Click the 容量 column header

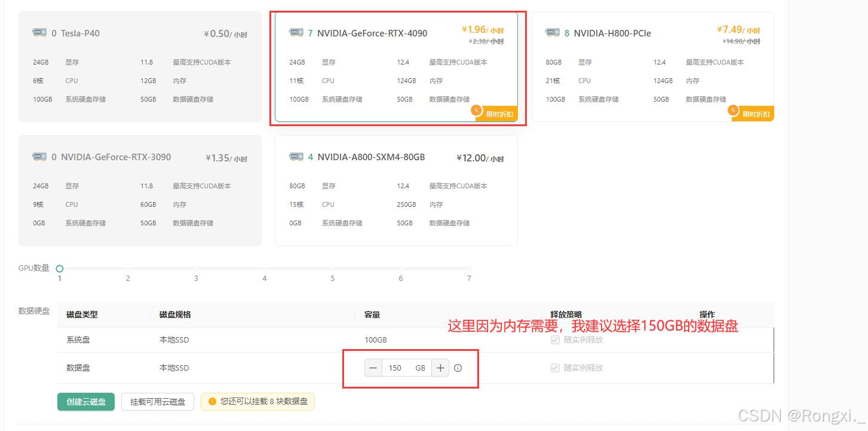point(372,314)
